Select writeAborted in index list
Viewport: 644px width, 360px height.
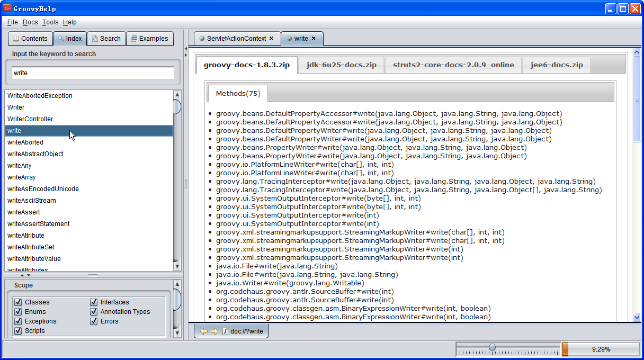(x=89, y=142)
